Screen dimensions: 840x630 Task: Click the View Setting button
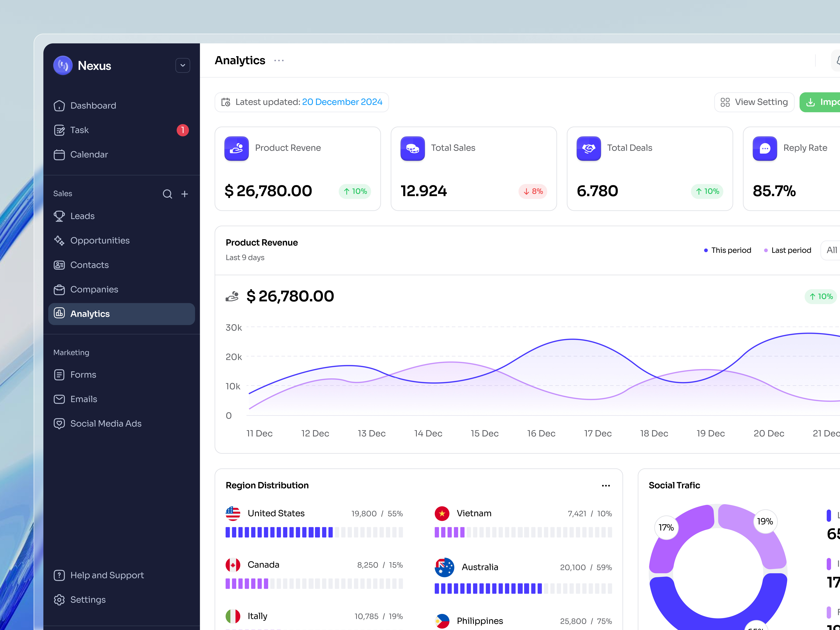[x=754, y=102]
